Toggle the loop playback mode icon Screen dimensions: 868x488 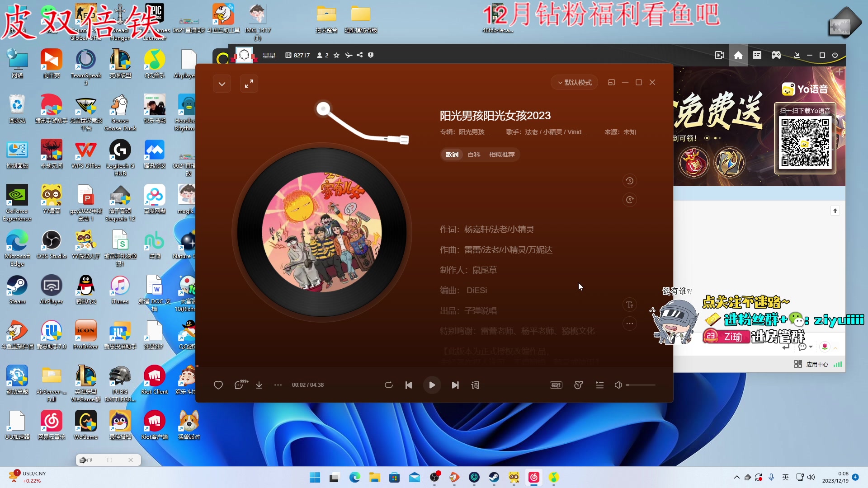[x=388, y=385]
